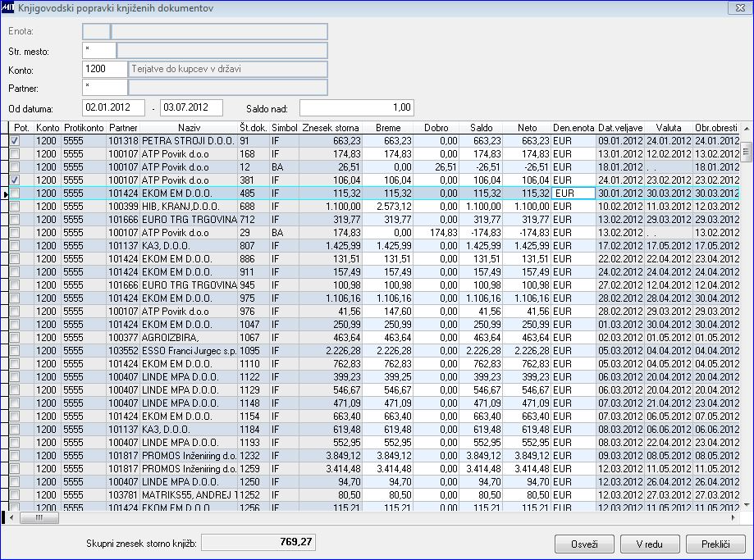Sort by the Naziv column header
The image size is (754, 560).
click(188, 128)
